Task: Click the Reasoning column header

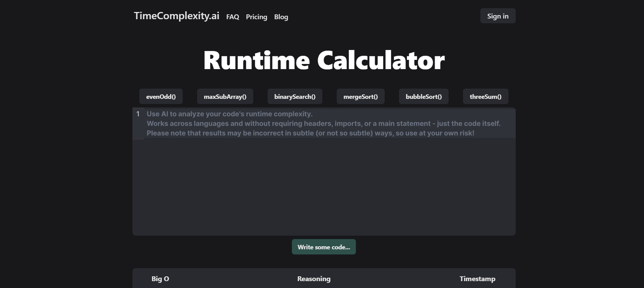Action: pos(314,279)
